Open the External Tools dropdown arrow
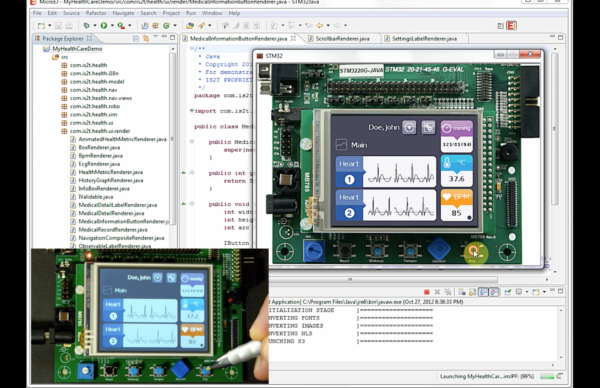The height and width of the screenshot is (388, 600). click(x=129, y=26)
